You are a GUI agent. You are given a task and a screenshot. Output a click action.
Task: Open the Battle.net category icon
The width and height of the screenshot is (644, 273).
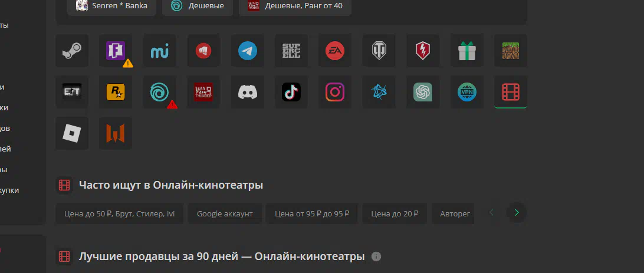(379, 92)
